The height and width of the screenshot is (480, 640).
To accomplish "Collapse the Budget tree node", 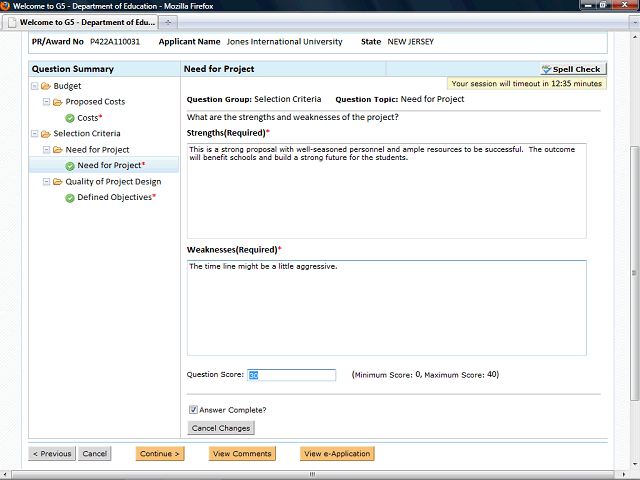I will tap(35, 86).
